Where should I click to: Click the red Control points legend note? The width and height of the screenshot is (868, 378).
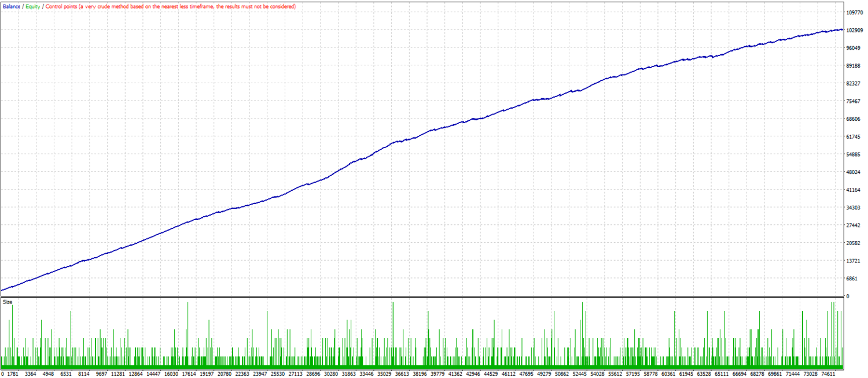170,6
